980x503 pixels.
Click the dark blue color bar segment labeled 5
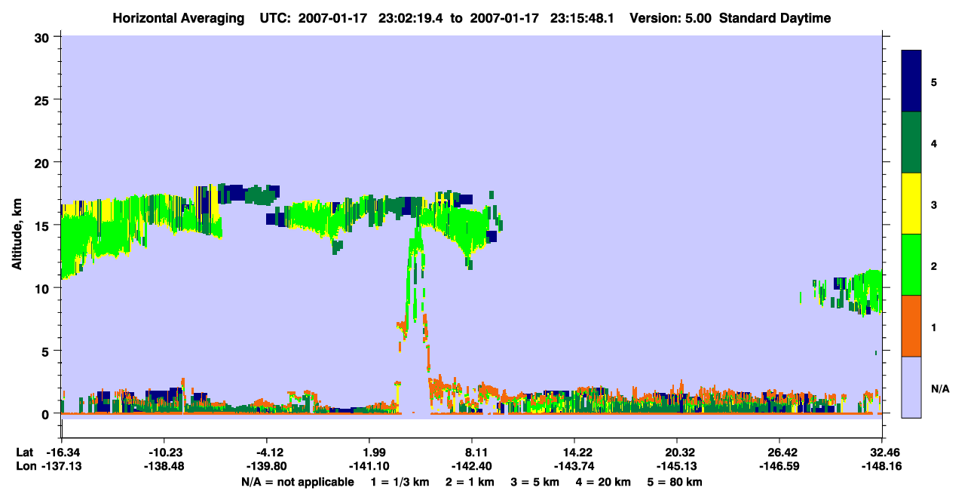pyautogui.click(x=911, y=81)
